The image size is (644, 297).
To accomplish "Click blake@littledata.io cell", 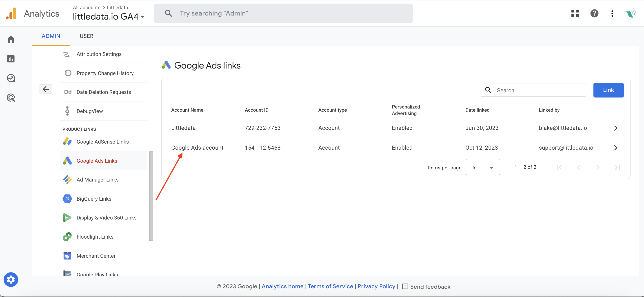I will point(563,128).
